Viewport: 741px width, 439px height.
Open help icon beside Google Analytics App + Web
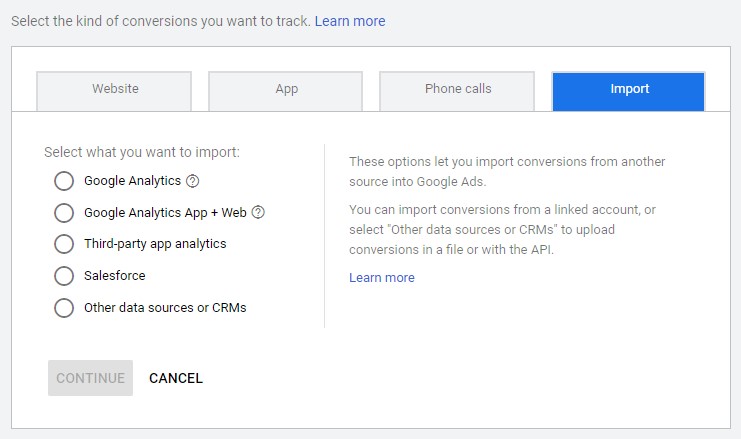pos(258,213)
